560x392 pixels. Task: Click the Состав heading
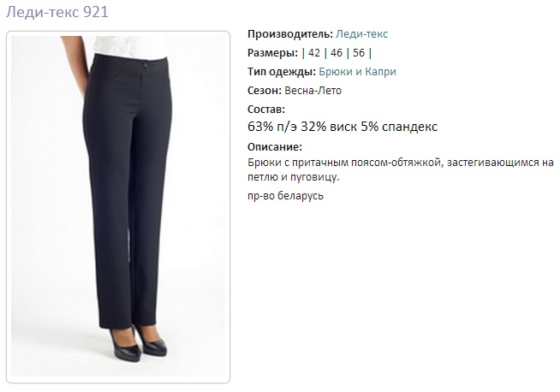[x=266, y=110]
